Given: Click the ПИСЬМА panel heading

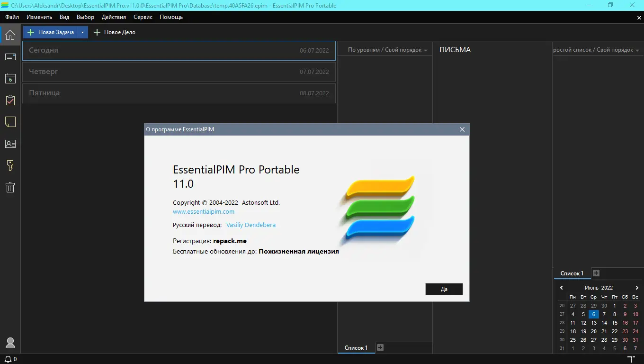Looking at the screenshot, I should click(455, 50).
